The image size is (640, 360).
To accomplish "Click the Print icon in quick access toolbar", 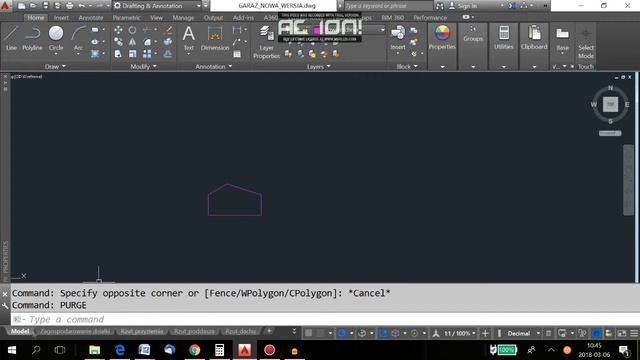I will pos(70,6).
